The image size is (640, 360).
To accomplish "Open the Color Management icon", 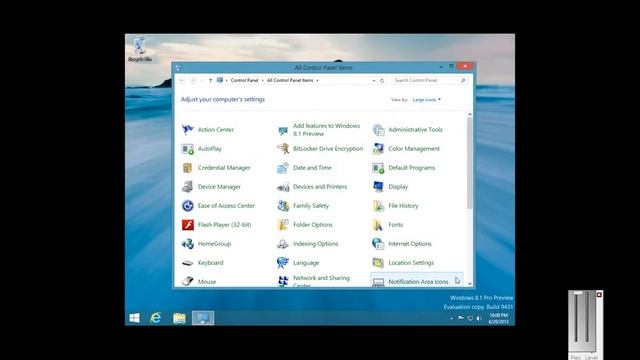I will click(x=378, y=149).
